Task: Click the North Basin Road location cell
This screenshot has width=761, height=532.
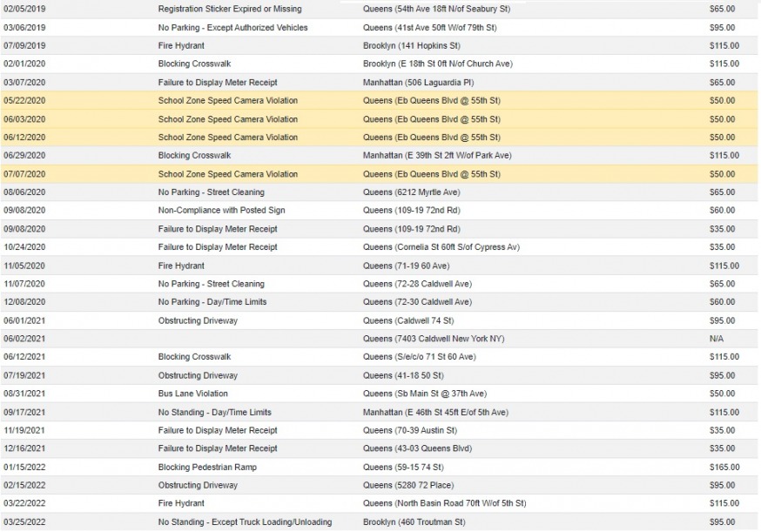Action: [444, 504]
